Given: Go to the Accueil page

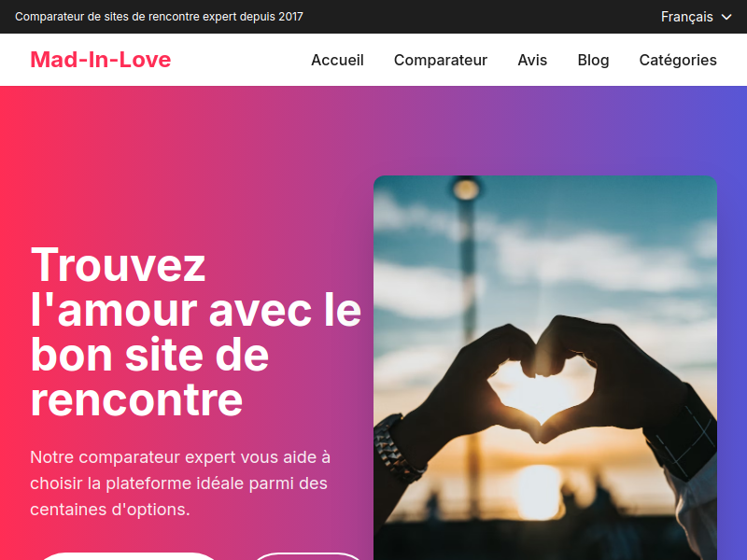Looking at the screenshot, I should coord(337,60).
